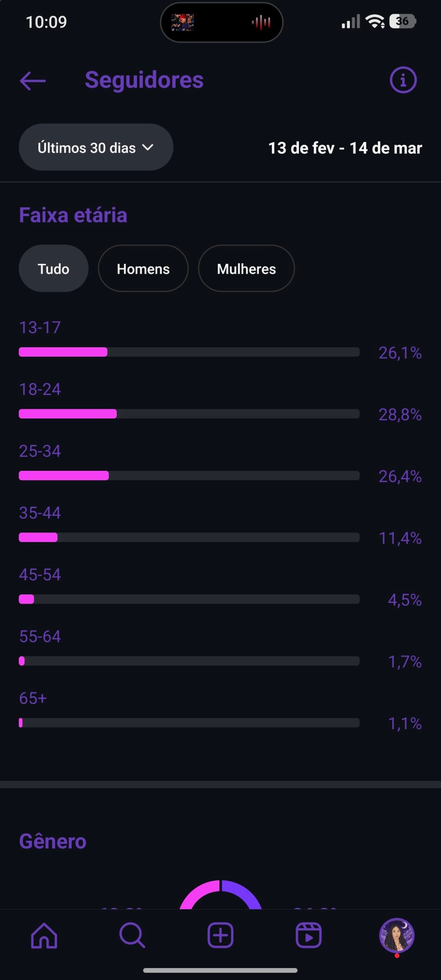Tap the 13-17 age group bar
Image resolution: width=441 pixels, height=980 pixels.
189,352
